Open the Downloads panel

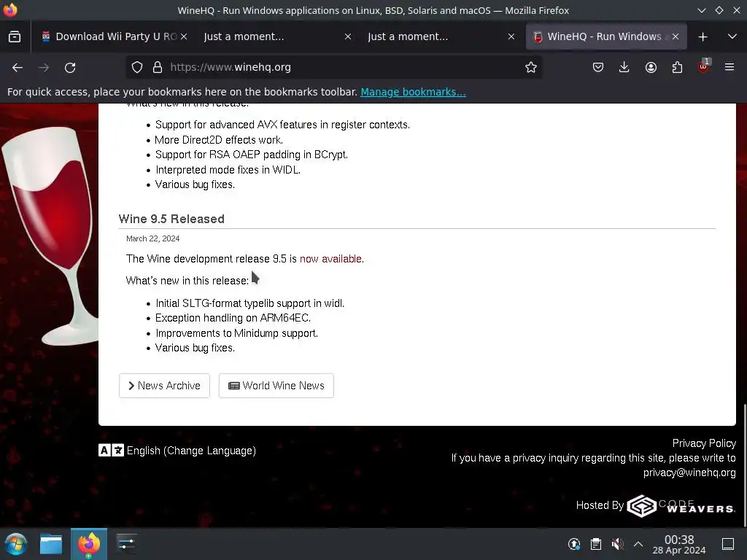(x=624, y=68)
